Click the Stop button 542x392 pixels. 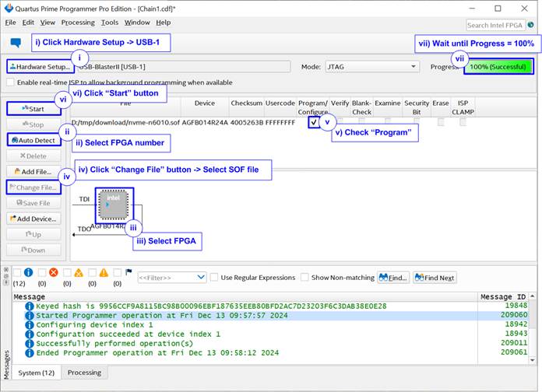pos(33,124)
